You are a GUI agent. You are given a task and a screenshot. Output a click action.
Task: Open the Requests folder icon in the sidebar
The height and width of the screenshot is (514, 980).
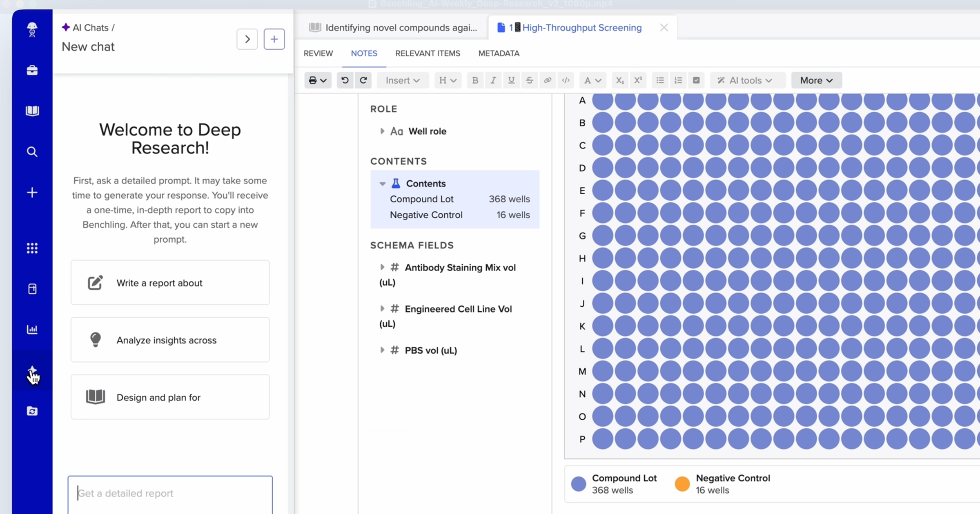click(32, 411)
